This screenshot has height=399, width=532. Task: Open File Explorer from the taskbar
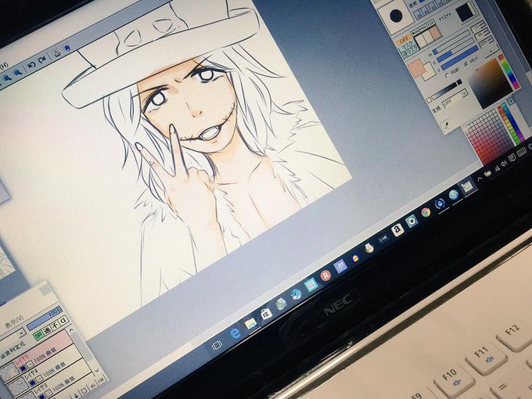tap(250, 323)
